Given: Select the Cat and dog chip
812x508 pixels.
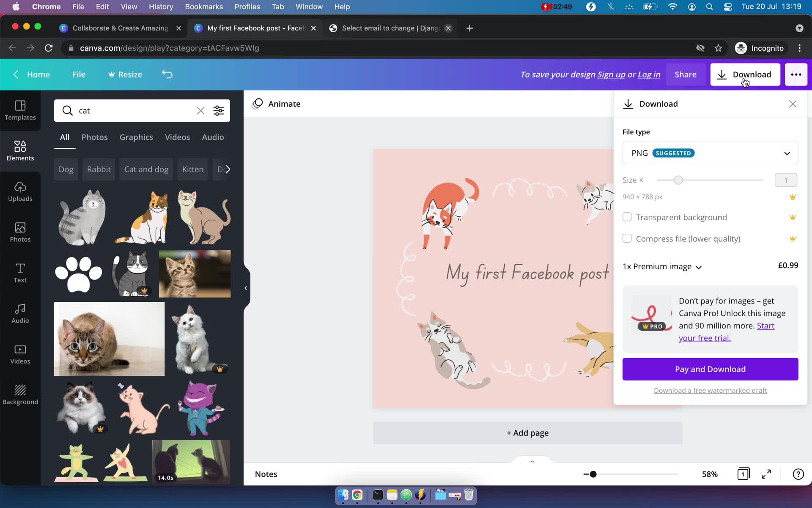Looking at the screenshot, I should 146,169.
